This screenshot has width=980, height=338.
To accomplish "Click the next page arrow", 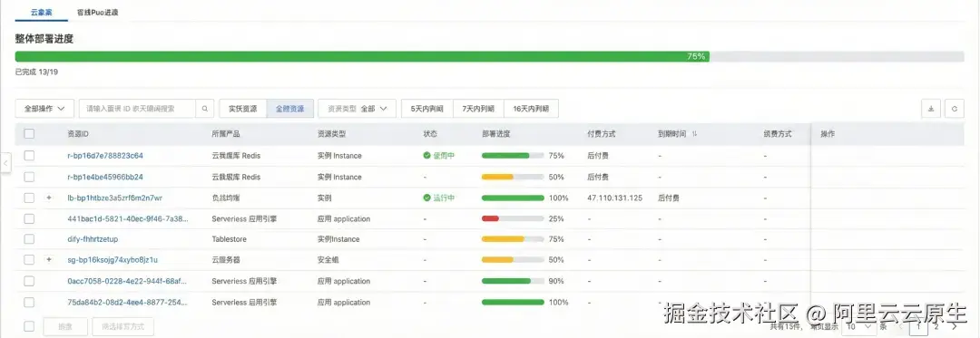I will pos(955,326).
